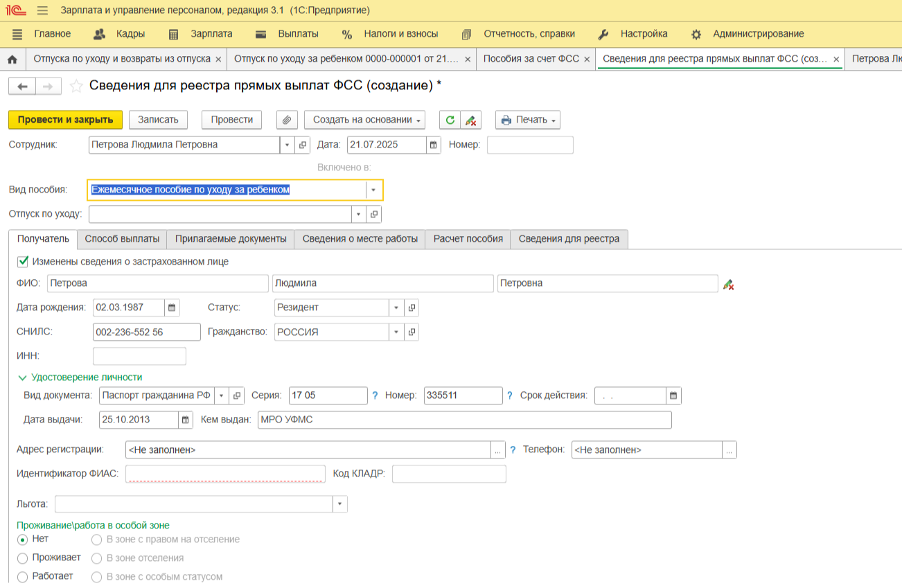Choose В зоне с особым статусом option

pyautogui.click(x=97, y=577)
